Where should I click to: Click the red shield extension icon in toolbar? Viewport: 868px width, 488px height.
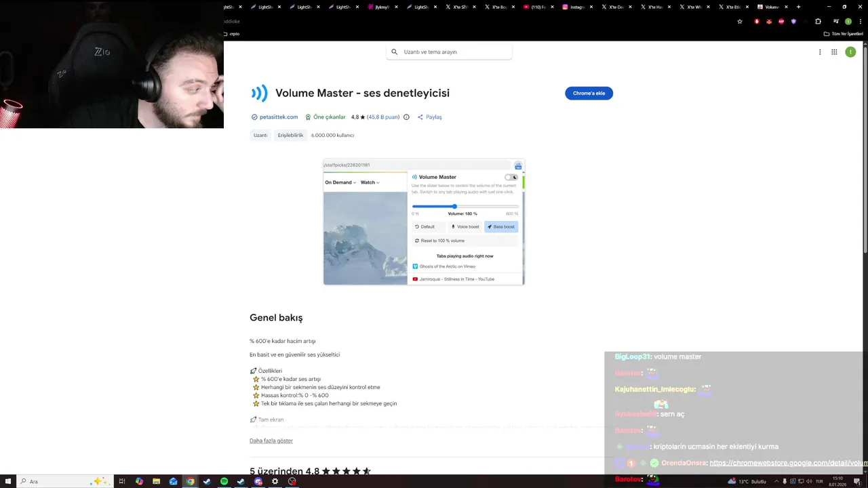pos(757,21)
